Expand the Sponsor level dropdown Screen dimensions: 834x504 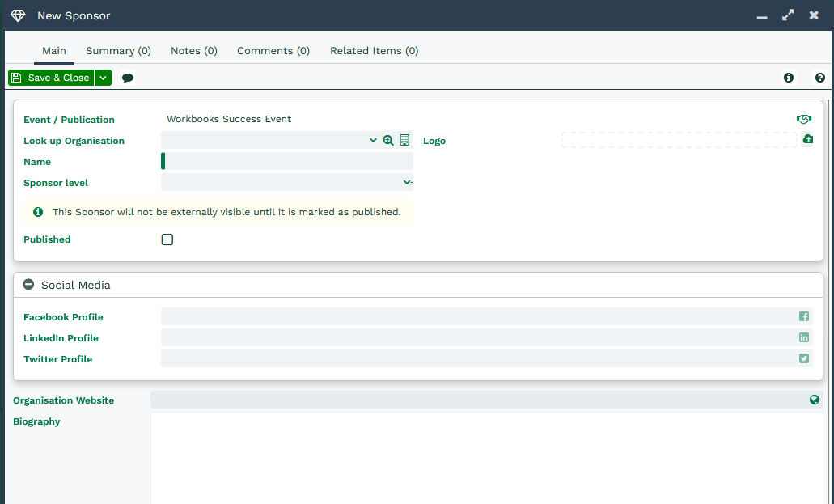point(407,183)
